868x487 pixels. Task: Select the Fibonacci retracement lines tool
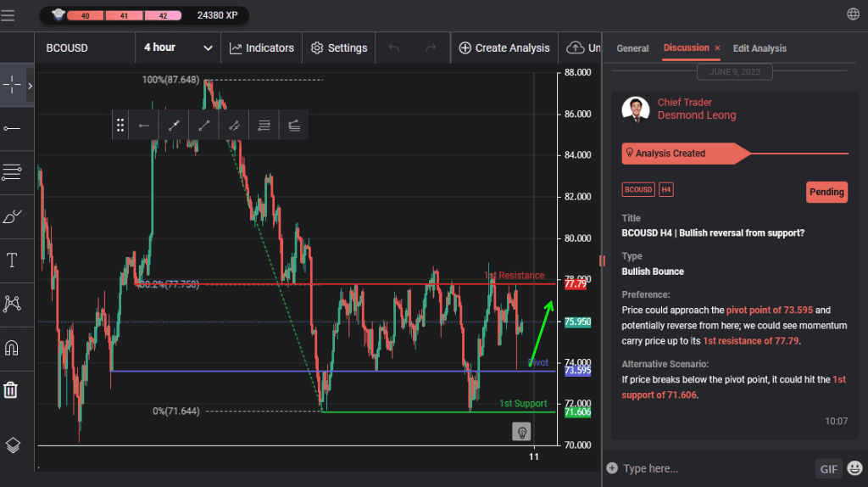[12, 171]
